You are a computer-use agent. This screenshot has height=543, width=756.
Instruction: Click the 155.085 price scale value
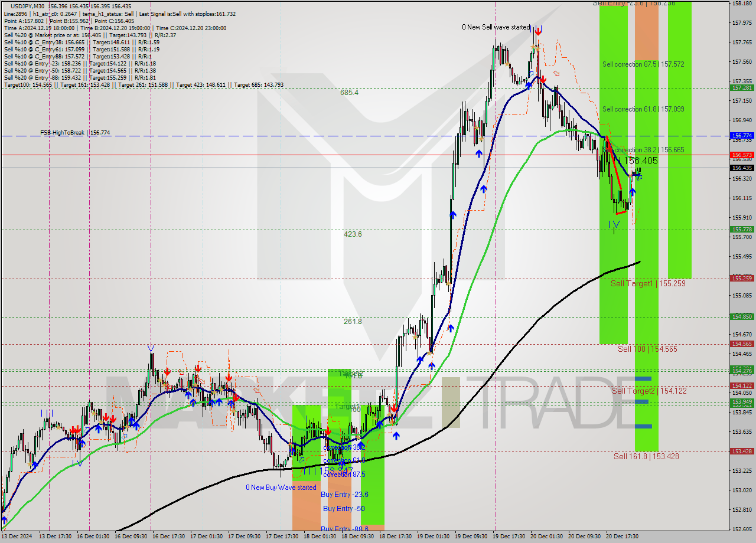coord(742,295)
